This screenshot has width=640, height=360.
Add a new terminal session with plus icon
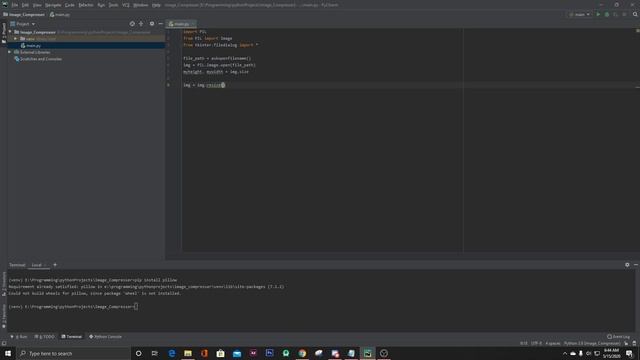55,265
